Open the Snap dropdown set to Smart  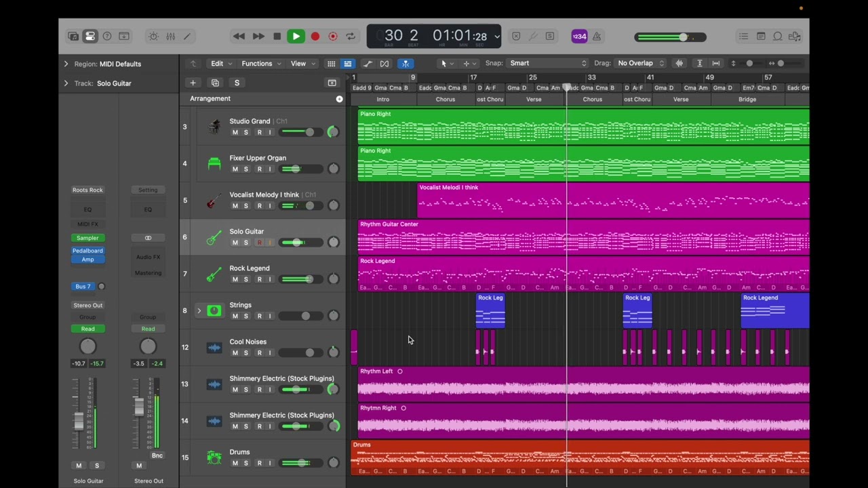pyautogui.click(x=548, y=64)
